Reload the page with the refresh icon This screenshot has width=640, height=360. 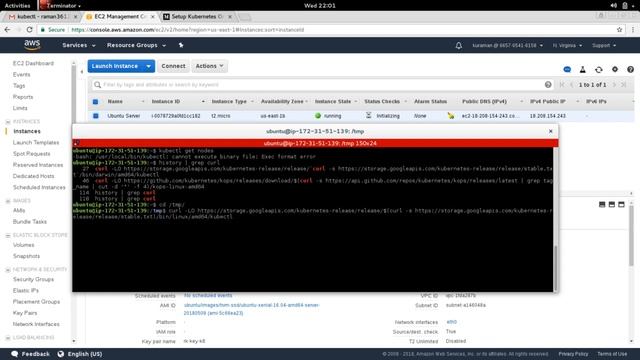[29, 29]
